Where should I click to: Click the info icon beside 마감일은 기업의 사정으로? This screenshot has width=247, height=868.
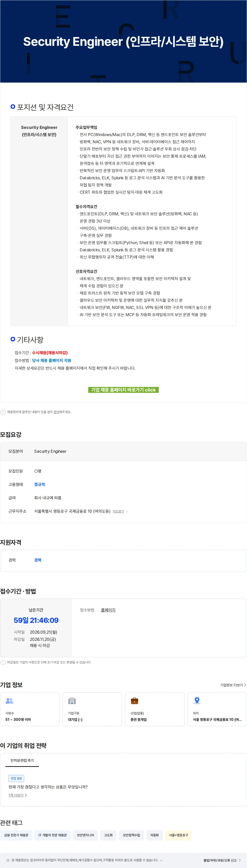[x=3, y=662]
